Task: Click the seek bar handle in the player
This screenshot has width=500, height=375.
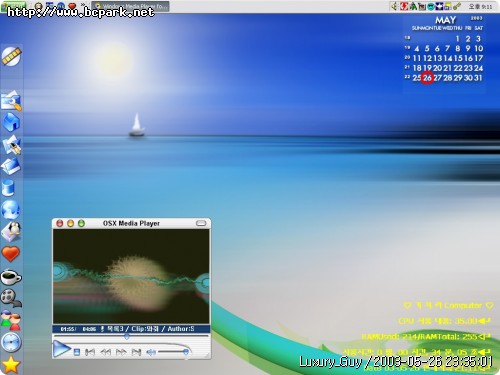Action: click(x=127, y=337)
